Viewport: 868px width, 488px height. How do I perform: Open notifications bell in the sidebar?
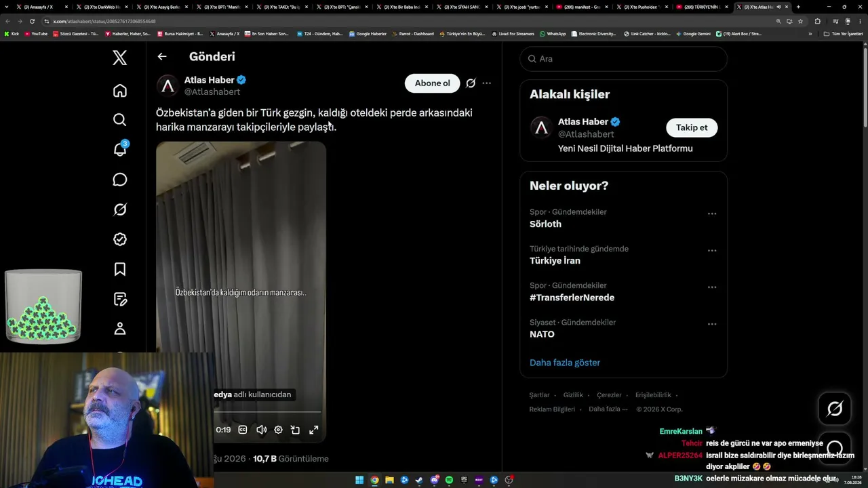pyautogui.click(x=120, y=149)
